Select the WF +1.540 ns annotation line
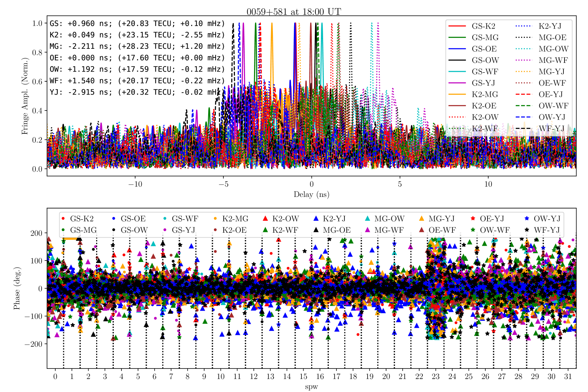This screenshot has width=588, height=392. pos(137,81)
